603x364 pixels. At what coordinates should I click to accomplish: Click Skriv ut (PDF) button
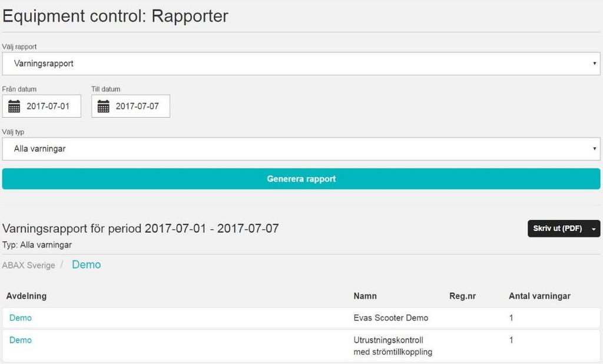(557, 229)
